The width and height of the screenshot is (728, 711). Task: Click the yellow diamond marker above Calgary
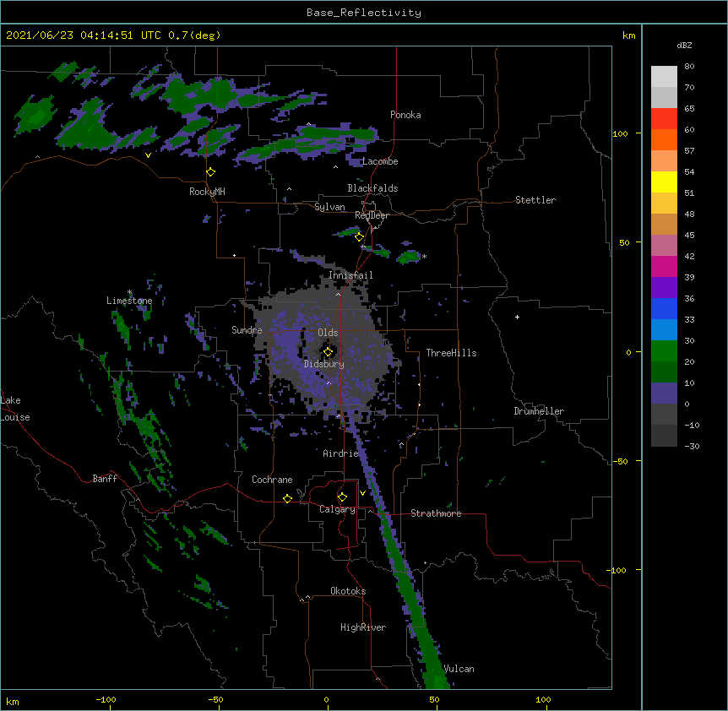[342, 497]
